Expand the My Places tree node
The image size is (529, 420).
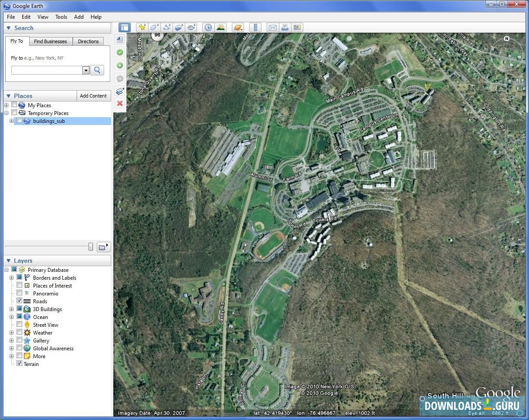pos(7,105)
